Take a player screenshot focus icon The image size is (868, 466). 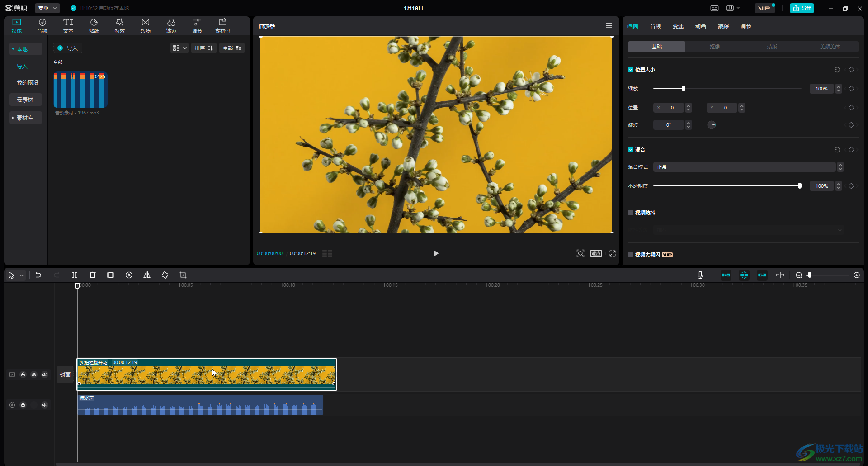pyautogui.click(x=580, y=253)
